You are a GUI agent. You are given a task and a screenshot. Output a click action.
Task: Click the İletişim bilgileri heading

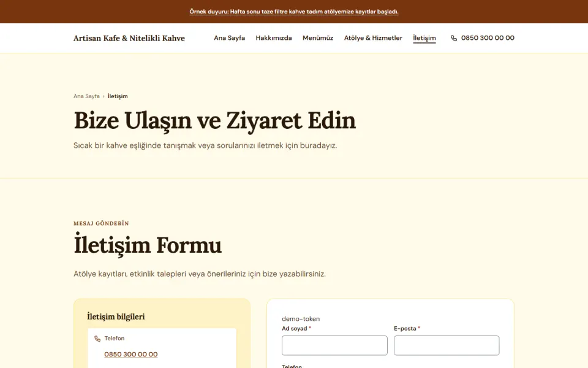[x=116, y=316]
